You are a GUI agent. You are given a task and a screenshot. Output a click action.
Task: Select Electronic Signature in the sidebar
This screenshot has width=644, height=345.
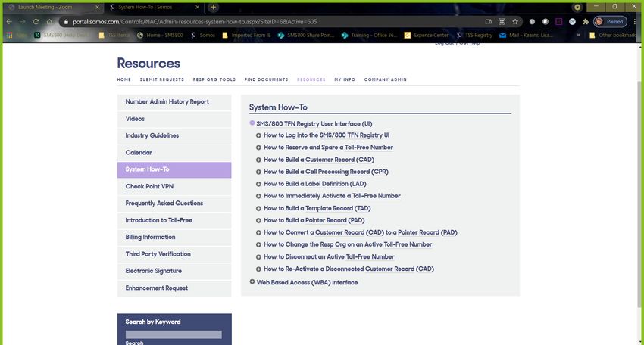(174, 271)
